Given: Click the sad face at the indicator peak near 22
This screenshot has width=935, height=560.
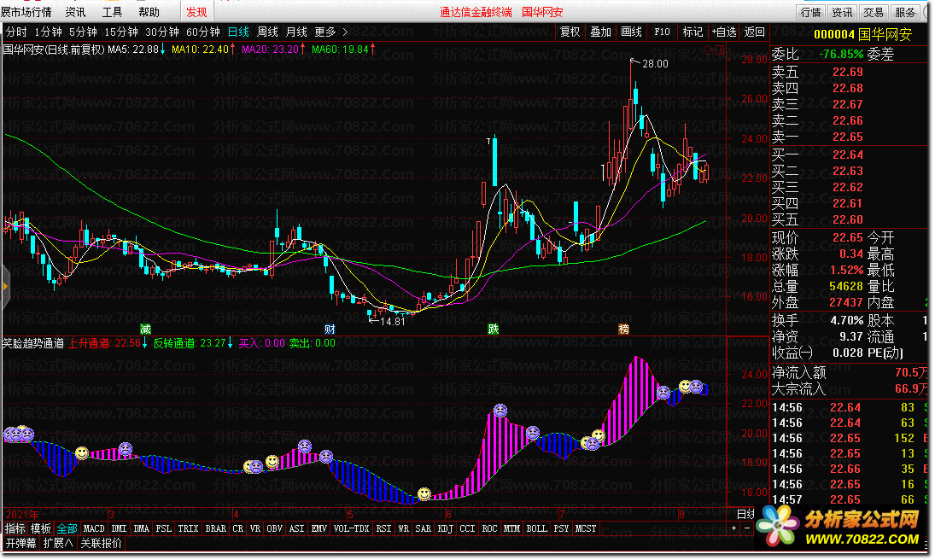Looking at the screenshot, I should (x=500, y=411).
